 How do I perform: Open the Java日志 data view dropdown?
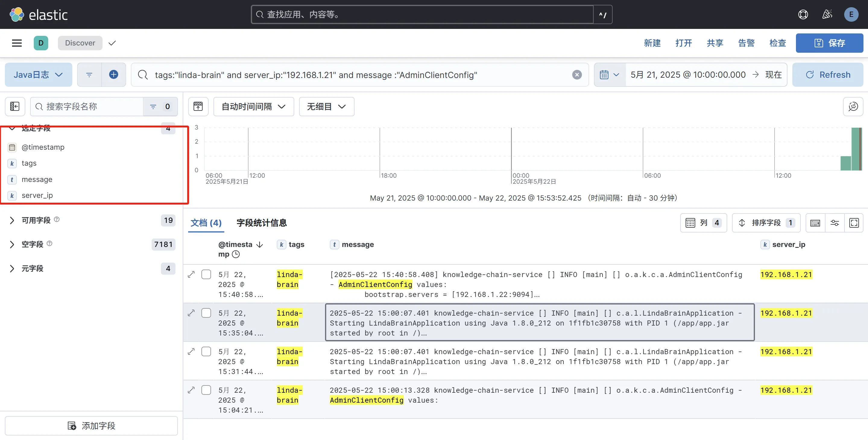[38, 75]
